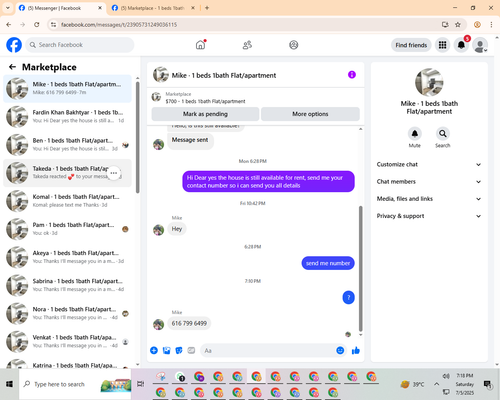This screenshot has height=400, width=500.
Task: Open listing thumbnail in right info panel
Action: pos(429,82)
